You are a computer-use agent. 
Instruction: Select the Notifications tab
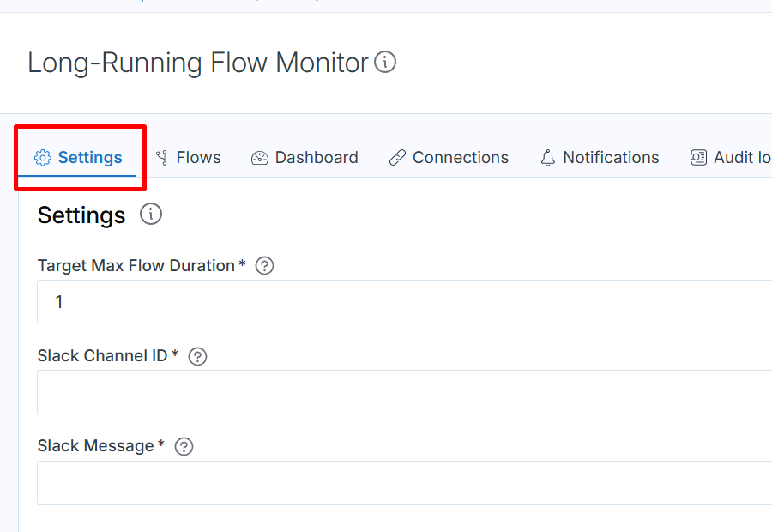coord(611,158)
